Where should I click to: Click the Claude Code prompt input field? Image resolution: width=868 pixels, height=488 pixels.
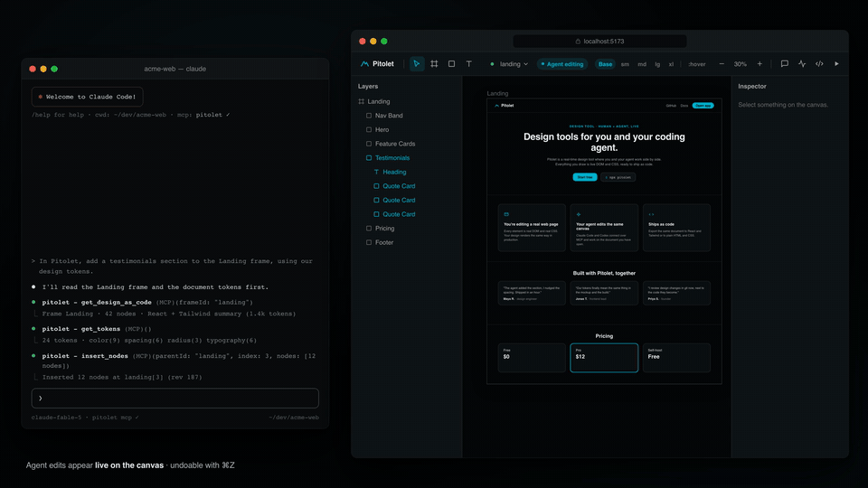(175, 399)
